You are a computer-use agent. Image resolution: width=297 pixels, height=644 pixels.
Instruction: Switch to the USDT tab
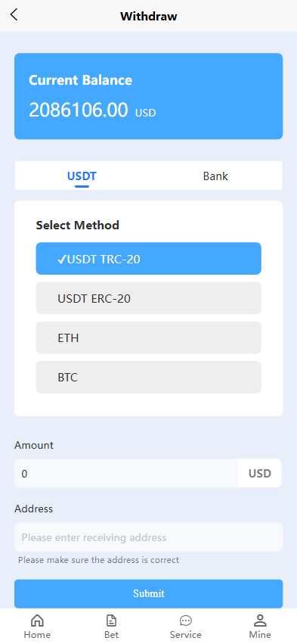(82, 176)
